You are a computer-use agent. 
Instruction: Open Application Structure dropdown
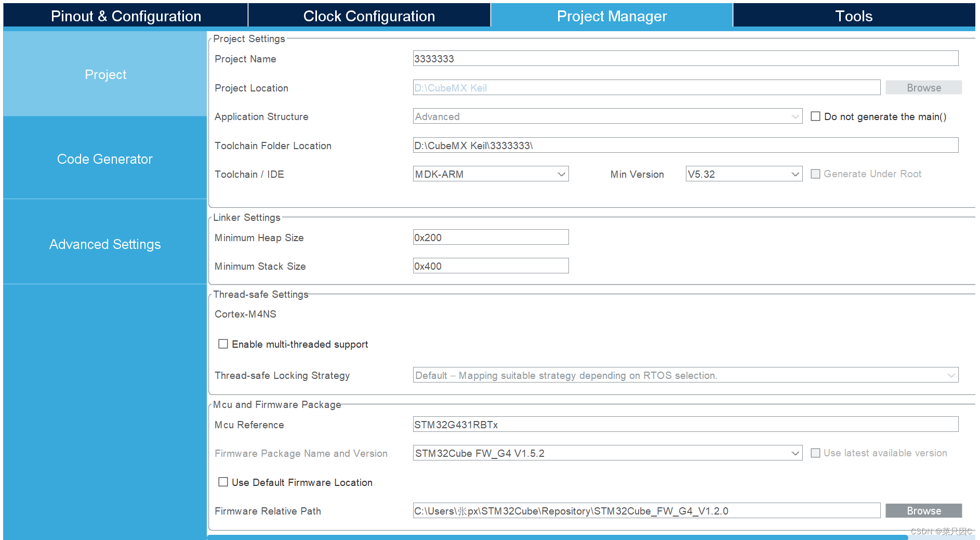click(x=607, y=116)
